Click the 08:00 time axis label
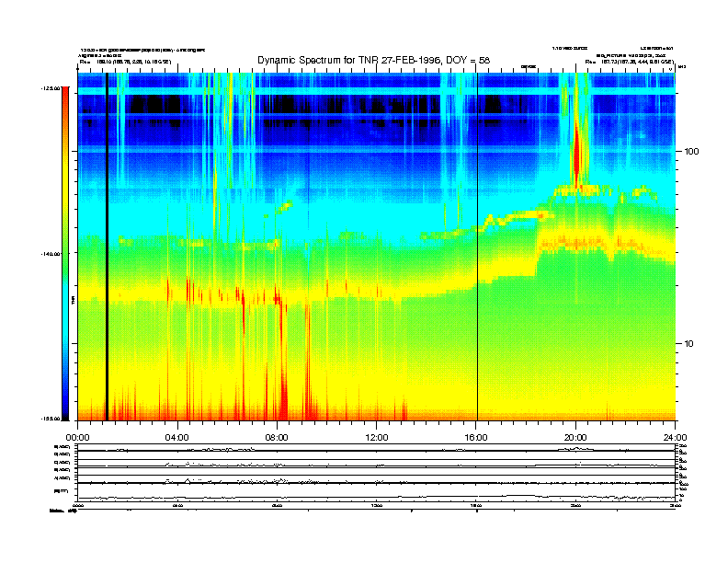 click(277, 438)
